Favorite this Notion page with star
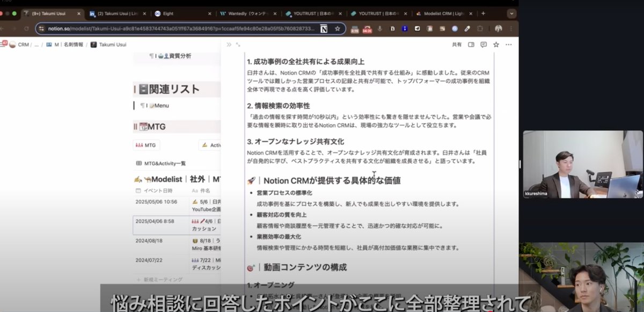This screenshot has width=644, height=312. click(x=496, y=45)
